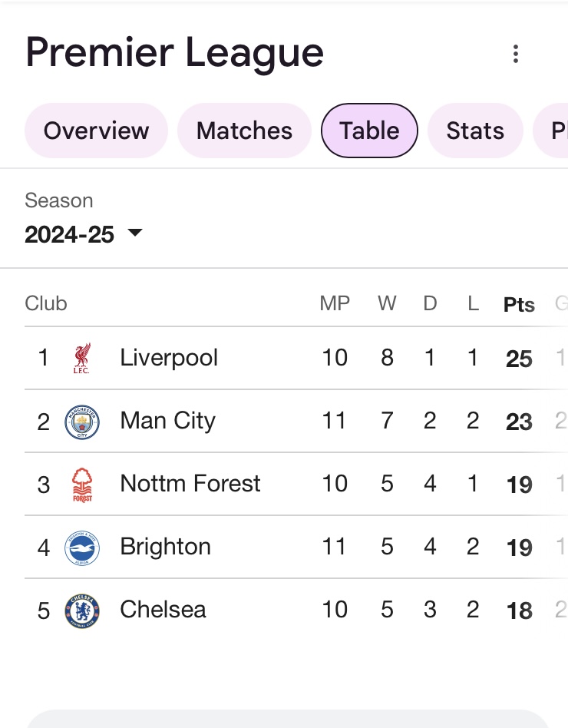Click the season dropdown arrow
568x728 pixels.
[135, 232]
